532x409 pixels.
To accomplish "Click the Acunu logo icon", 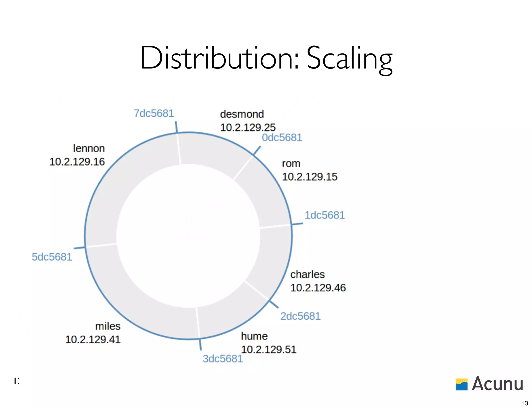I will (x=462, y=384).
